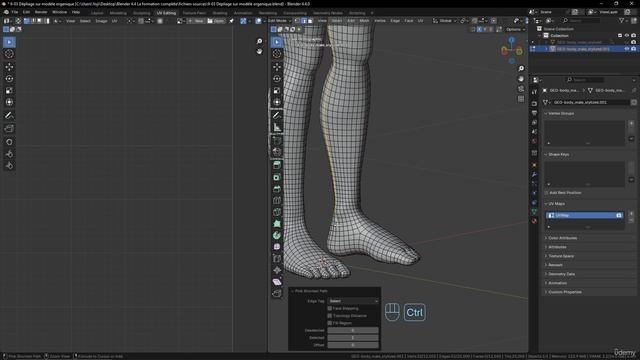Select the Rotate tool in 3D viewport toolbar
The height and width of the screenshot is (360, 640).
277,78
